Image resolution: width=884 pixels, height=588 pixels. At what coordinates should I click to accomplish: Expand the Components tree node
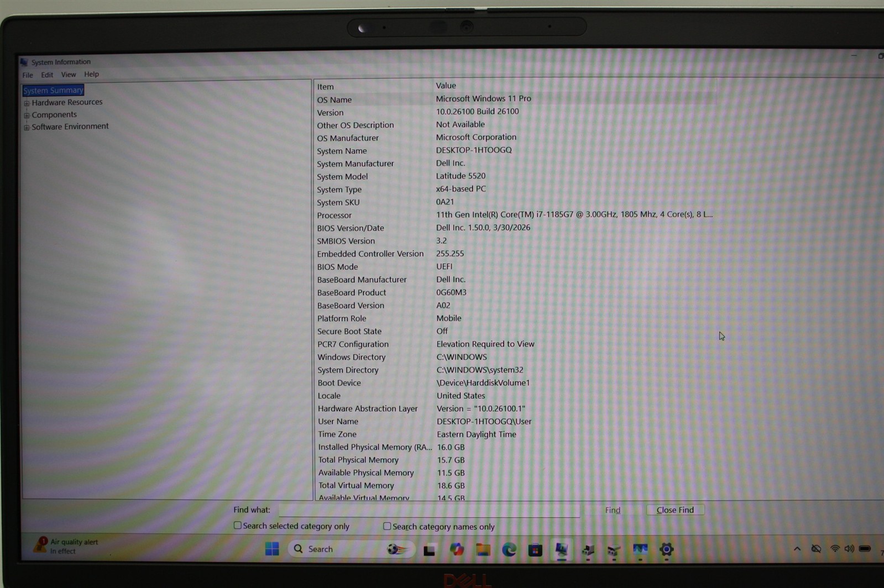(27, 115)
